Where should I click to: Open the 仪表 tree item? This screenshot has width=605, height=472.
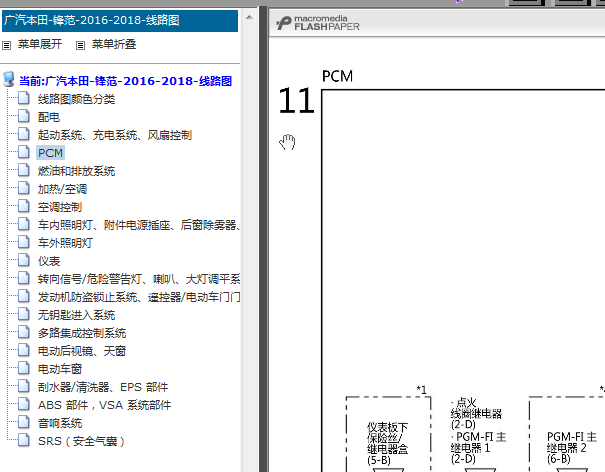49,261
